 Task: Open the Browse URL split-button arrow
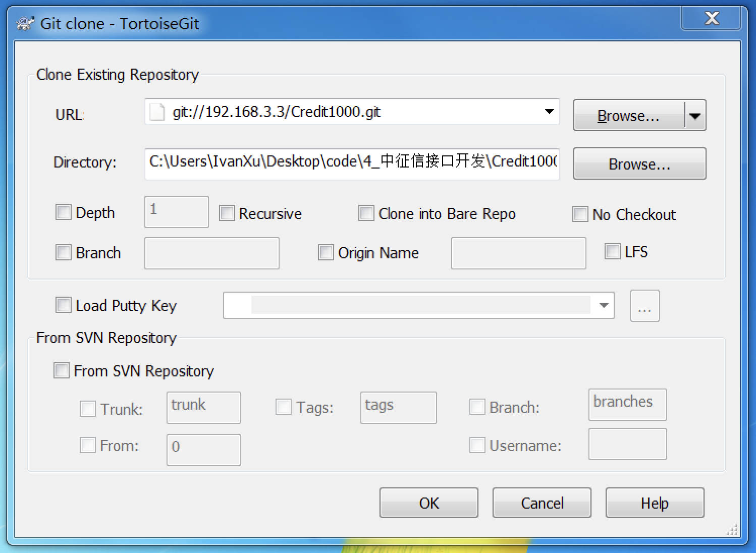695,116
